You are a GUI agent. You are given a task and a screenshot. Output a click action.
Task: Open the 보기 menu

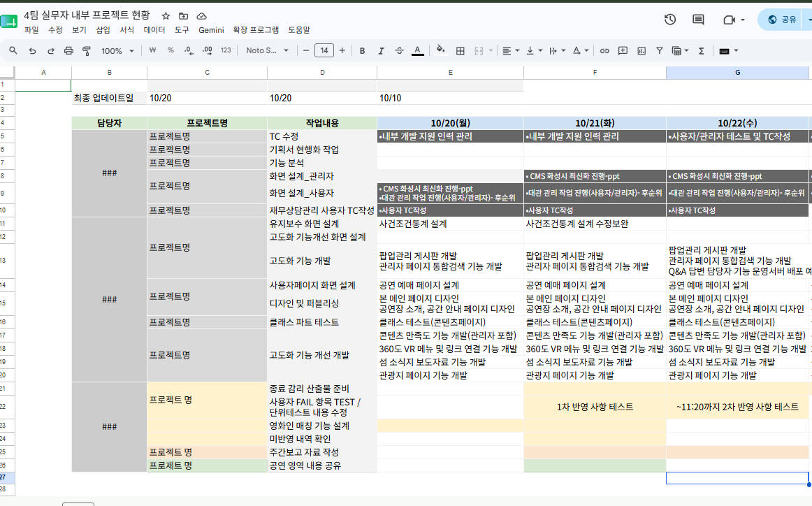79,30
